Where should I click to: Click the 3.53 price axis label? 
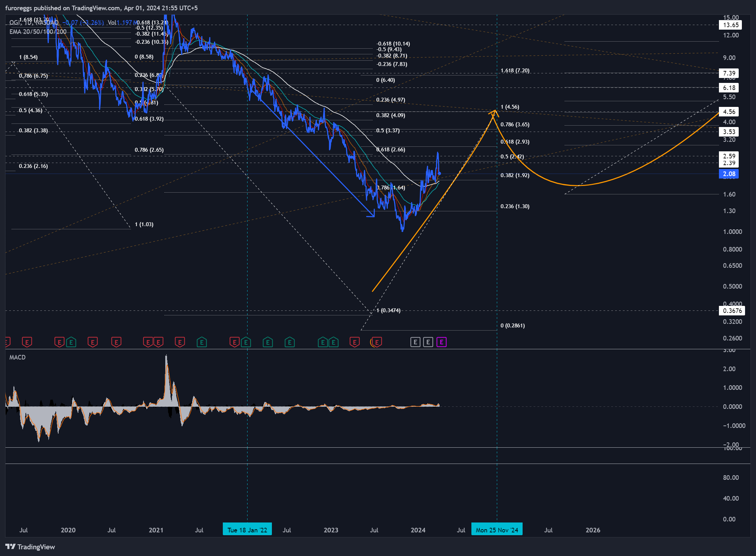[x=729, y=132]
